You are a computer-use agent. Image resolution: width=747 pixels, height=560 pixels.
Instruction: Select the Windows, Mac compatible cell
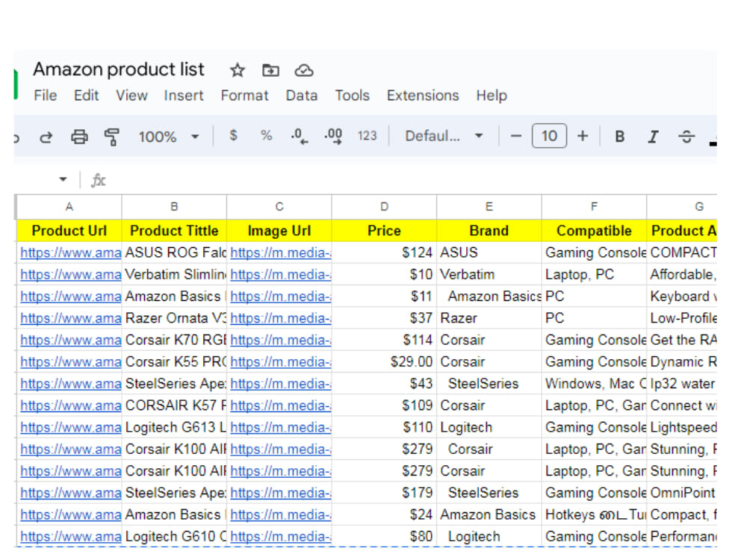tap(594, 384)
